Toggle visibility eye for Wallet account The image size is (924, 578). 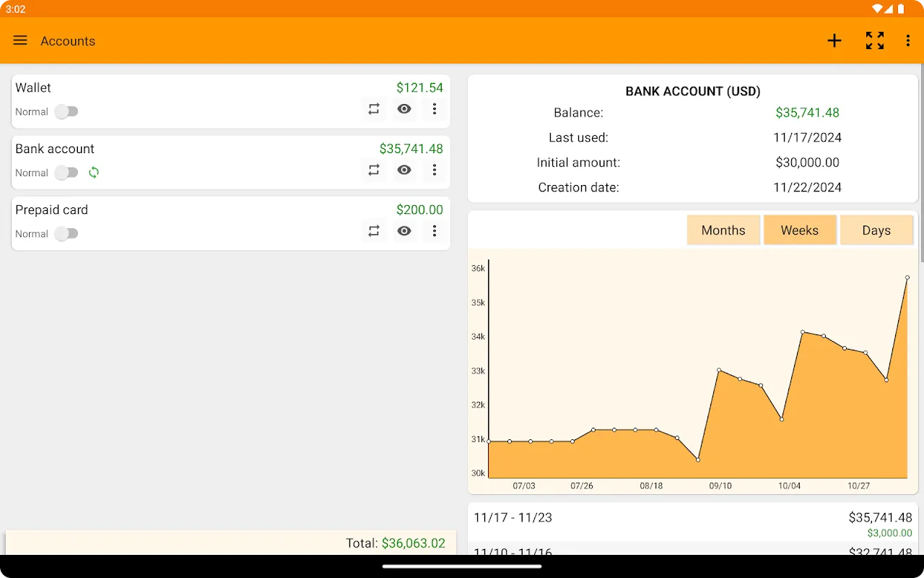click(404, 109)
